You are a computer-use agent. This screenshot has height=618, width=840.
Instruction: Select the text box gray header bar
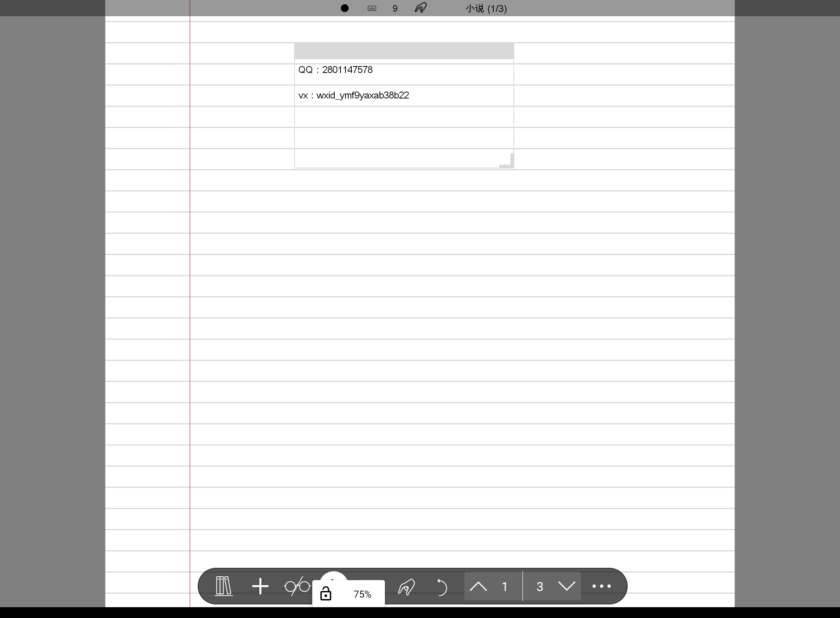coord(404,51)
